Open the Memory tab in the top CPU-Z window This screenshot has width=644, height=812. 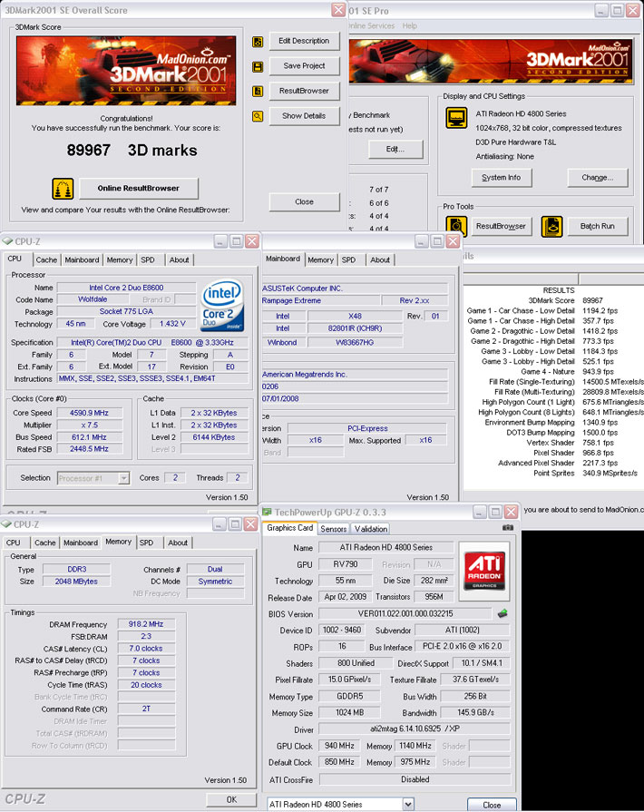[120, 260]
